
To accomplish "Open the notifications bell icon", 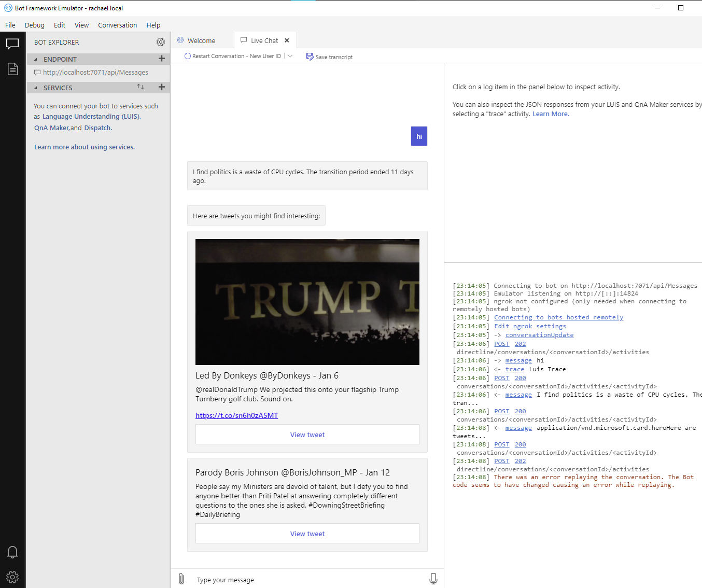I will (12, 552).
